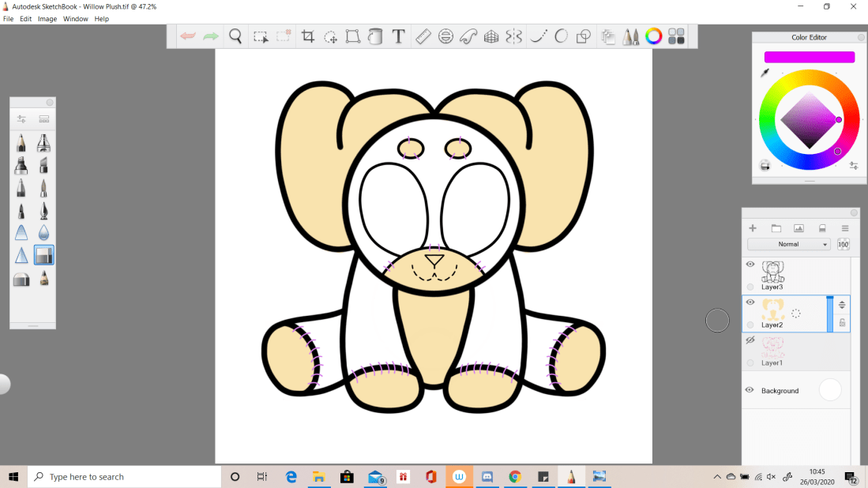This screenshot has height=488, width=868.
Task: Hide Layer3 using its eye icon
Action: tap(750, 265)
